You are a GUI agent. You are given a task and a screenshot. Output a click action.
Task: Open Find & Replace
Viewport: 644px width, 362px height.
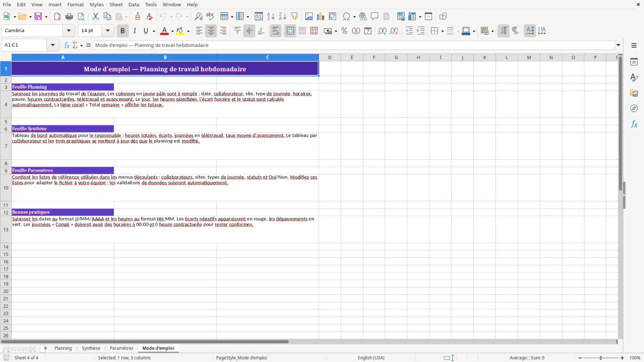click(x=199, y=17)
